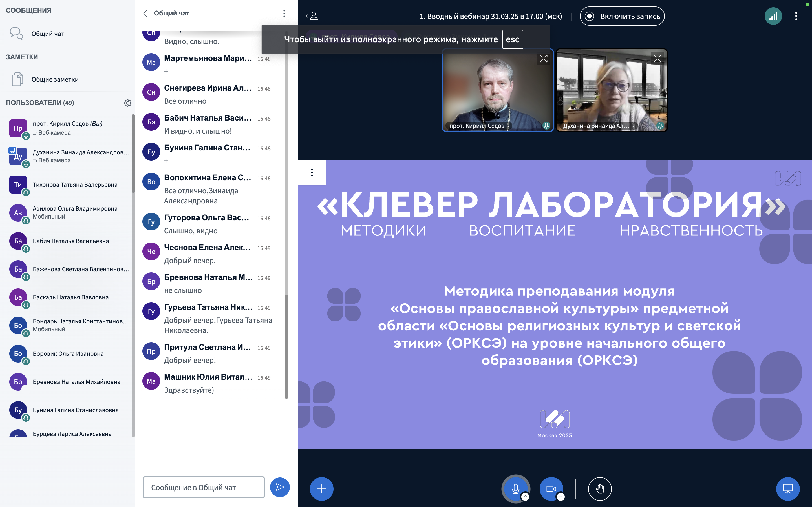Click the Включить запись button
Screen dimensions: 812x507
[622, 16]
